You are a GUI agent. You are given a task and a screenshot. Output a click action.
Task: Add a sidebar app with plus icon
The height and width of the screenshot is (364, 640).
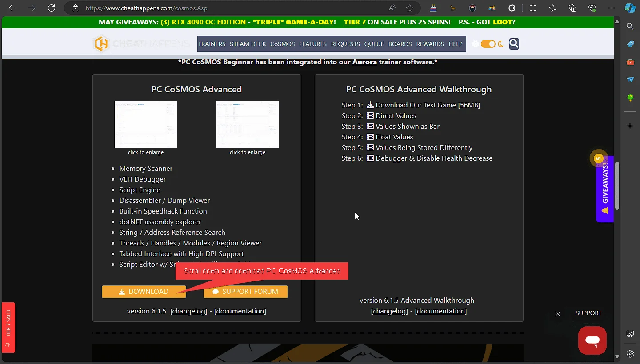click(x=630, y=126)
